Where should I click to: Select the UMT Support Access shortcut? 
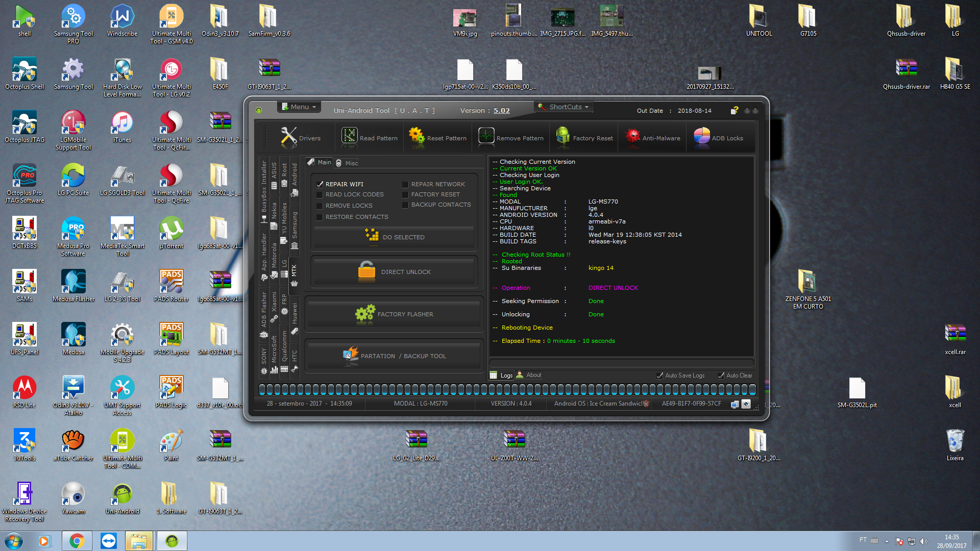pos(122,396)
